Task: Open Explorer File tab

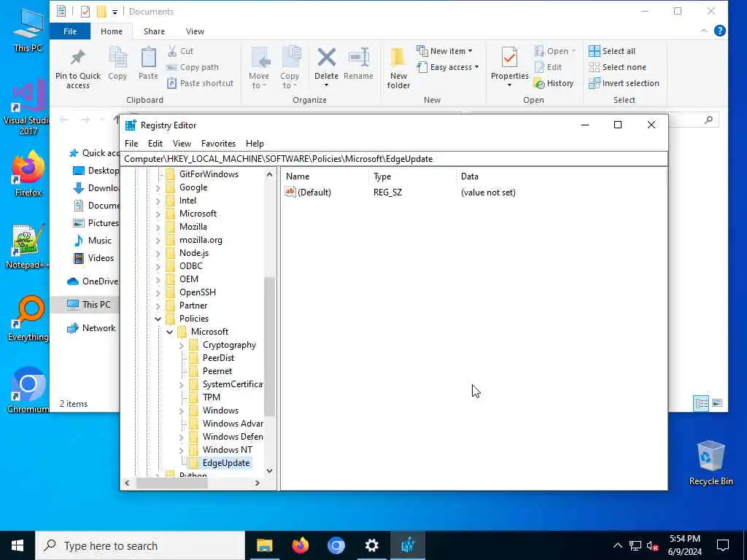Action: point(70,31)
